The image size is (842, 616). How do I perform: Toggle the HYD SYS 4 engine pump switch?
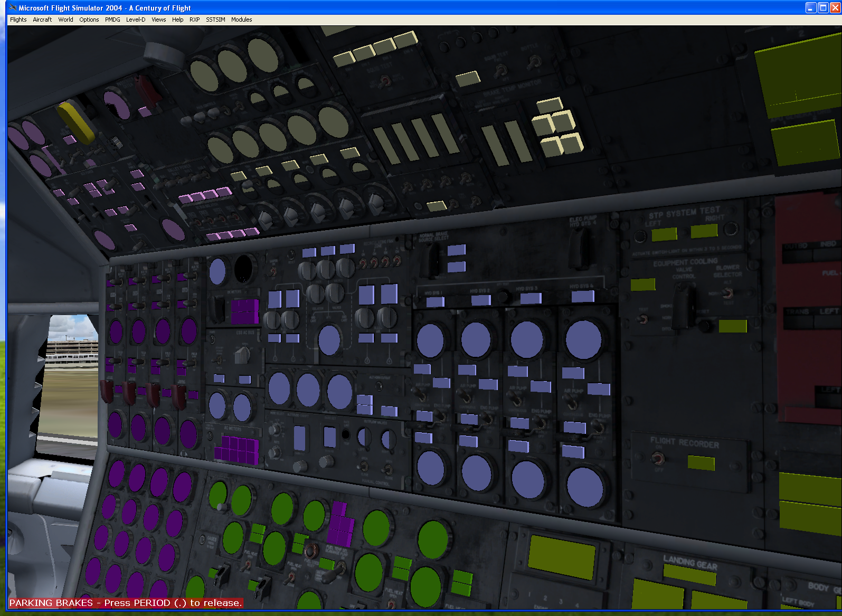(598, 427)
